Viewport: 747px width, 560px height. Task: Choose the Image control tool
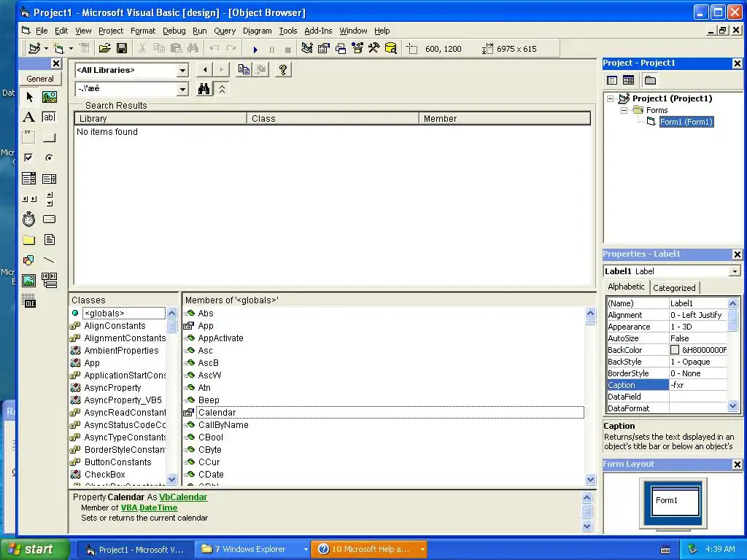[x=29, y=281]
